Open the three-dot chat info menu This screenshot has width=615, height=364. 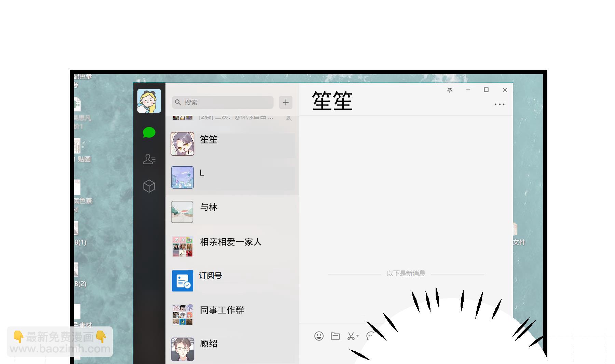click(499, 104)
